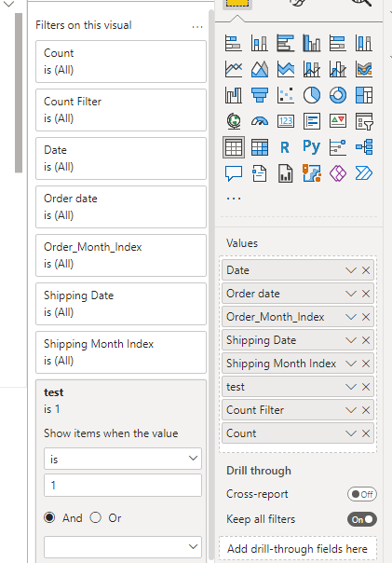Remove Order date field from Values
392x563 pixels.
click(x=366, y=294)
